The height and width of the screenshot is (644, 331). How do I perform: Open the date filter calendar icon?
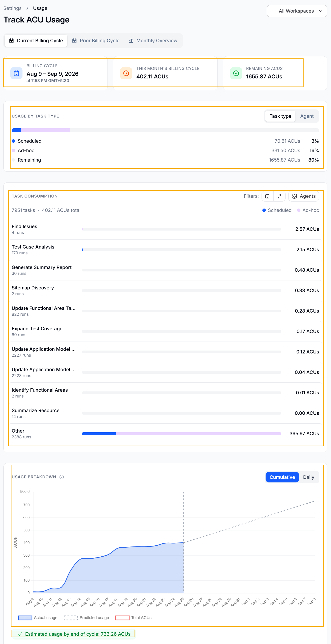(267, 196)
